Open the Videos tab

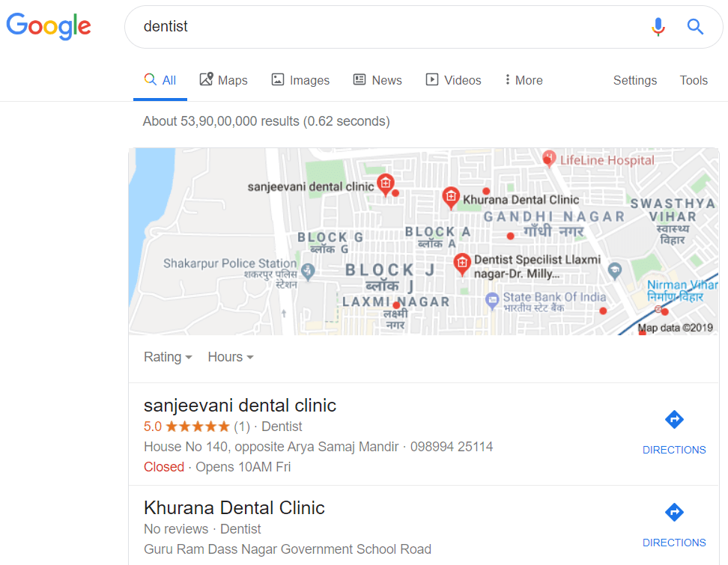tap(454, 80)
